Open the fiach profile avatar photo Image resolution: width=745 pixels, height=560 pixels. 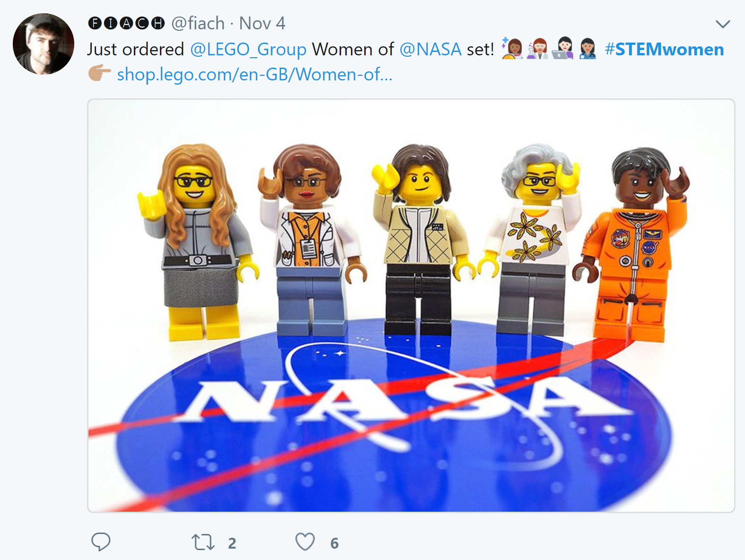pyautogui.click(x=44, y=44)
